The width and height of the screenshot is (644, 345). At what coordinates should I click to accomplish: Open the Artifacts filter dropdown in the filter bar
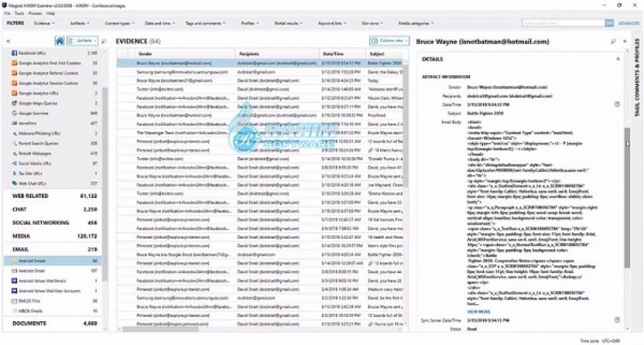point(79,24)
